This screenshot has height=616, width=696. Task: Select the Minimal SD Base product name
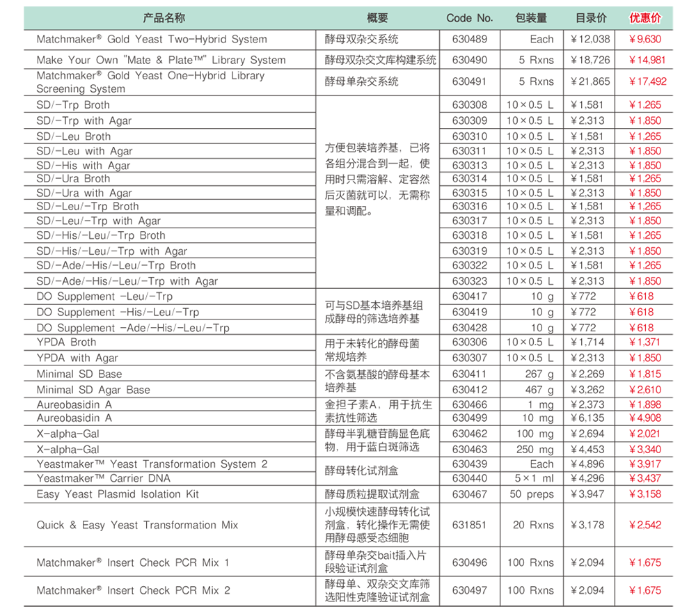pyautogui.click(x=79, y=374)
